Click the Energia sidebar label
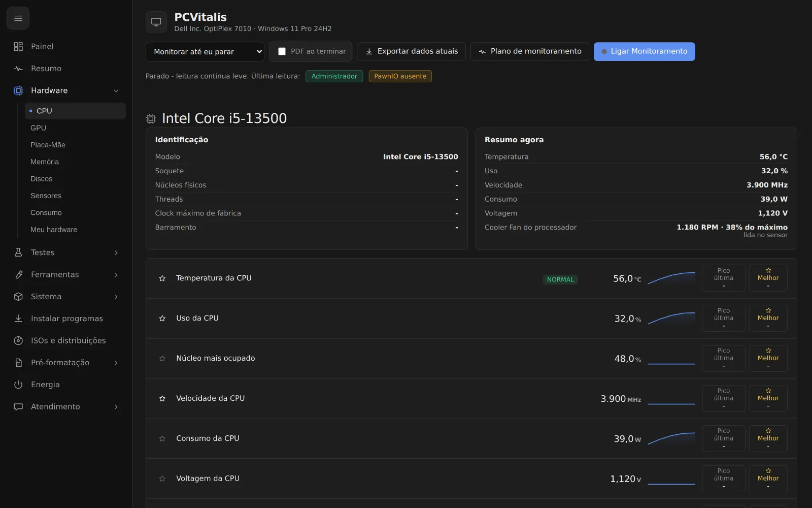The image size is (812, 508). (x=45, y=385)
